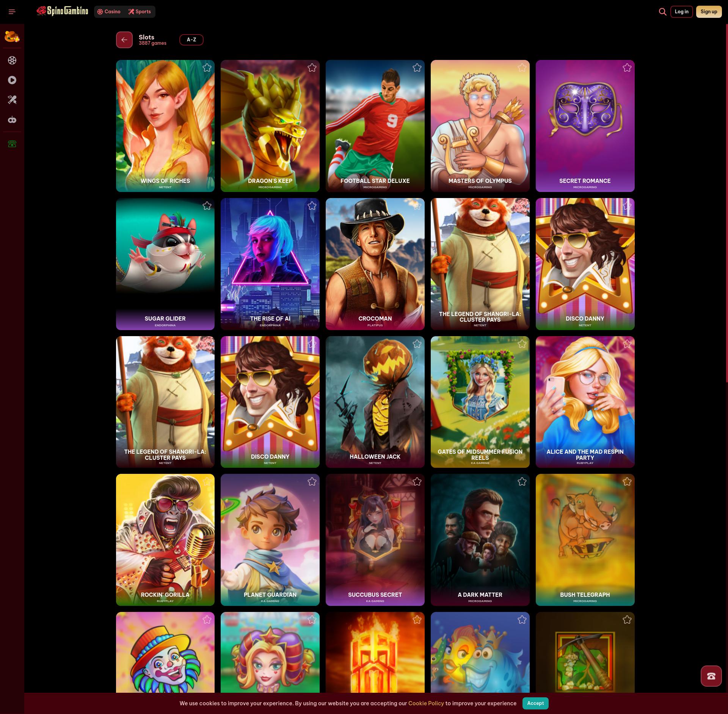Open the A-Z sort filter
This screenshot has width=728, height=714.
pyautogui.click(x=191, y=40)
